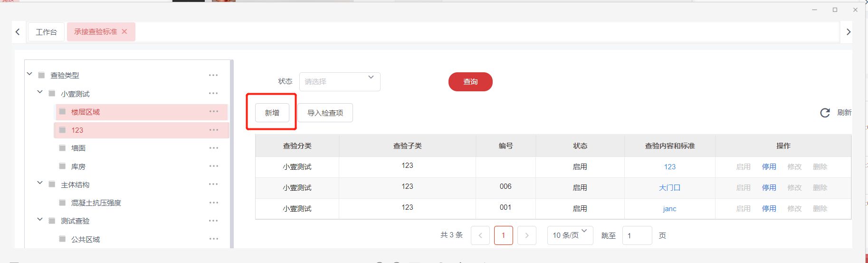Open the 状态 dropdown selector

click(x=339, y=81)
